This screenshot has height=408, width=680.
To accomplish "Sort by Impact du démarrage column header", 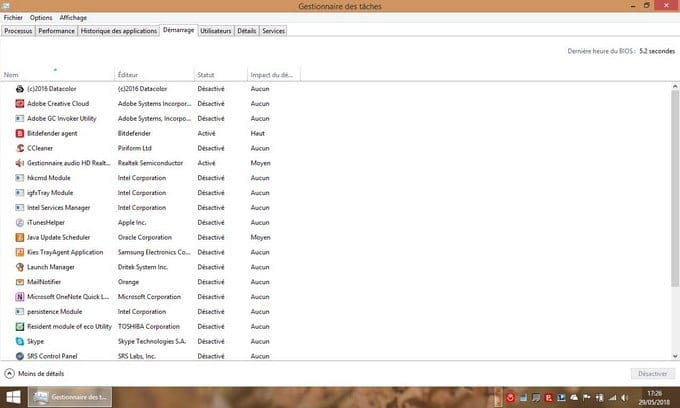I will tap(274, 75).
